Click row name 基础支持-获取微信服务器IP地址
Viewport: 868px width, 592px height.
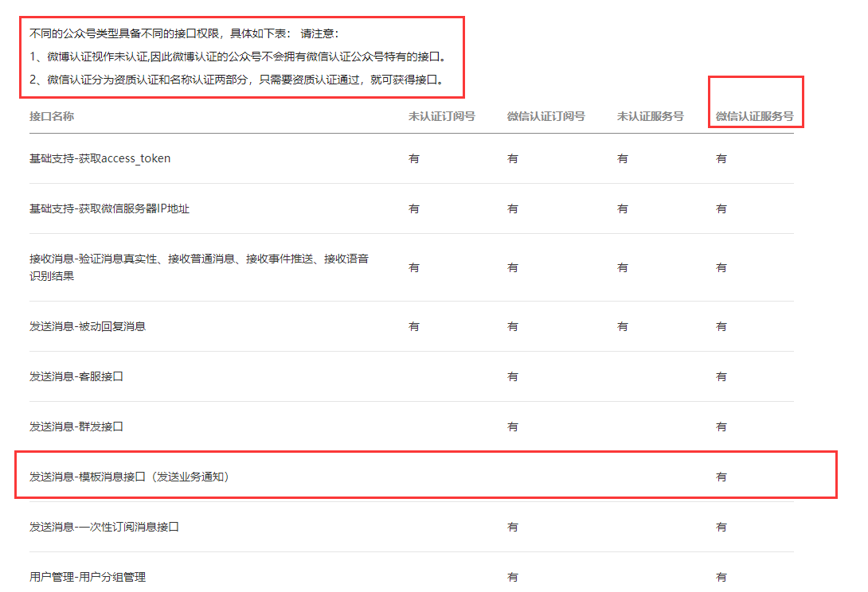(x=109, y=208)
